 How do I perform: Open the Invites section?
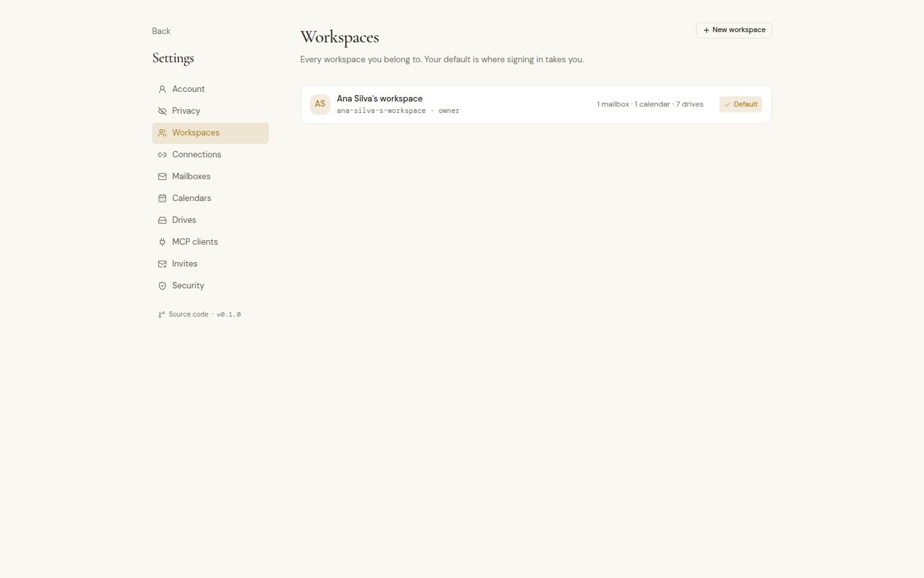coord(210,264)
